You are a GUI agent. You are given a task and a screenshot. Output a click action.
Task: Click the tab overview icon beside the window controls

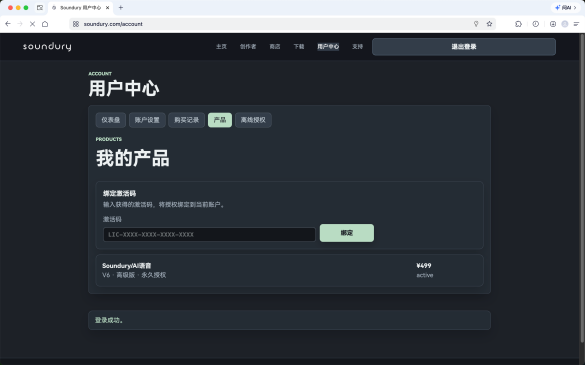[x=40, y=7]
